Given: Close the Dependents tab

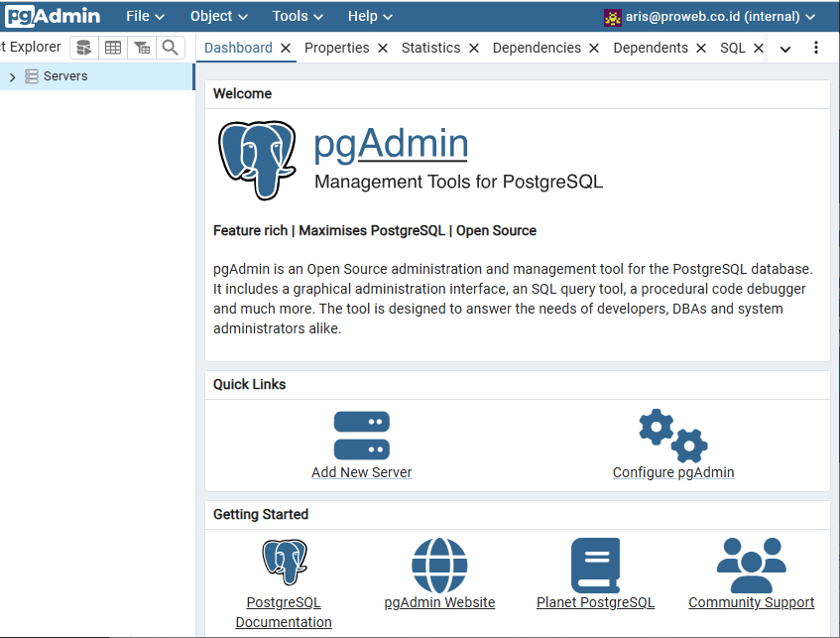Looking at the screenshot, I should [x=701, y=49].
